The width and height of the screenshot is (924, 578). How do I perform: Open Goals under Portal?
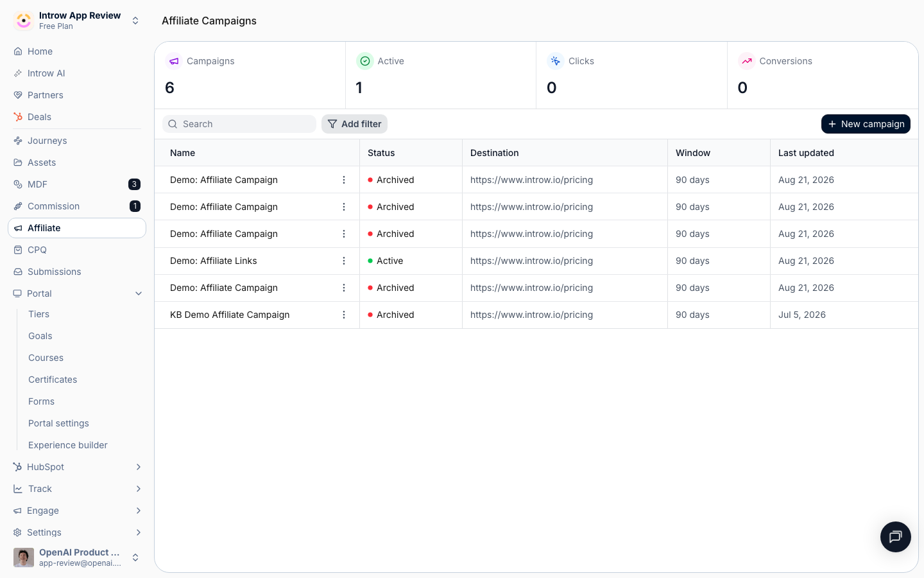[40, 336]
